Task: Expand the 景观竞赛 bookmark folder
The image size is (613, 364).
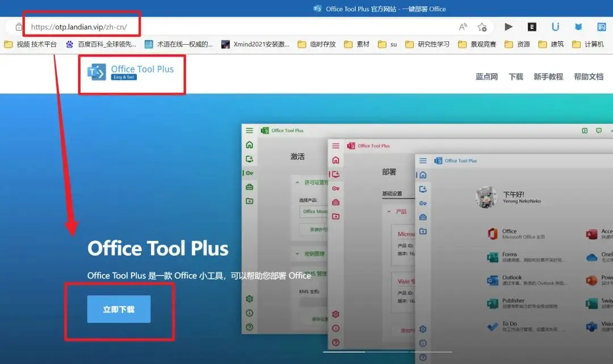Action: pyautogui.click(x=477, y=44)
